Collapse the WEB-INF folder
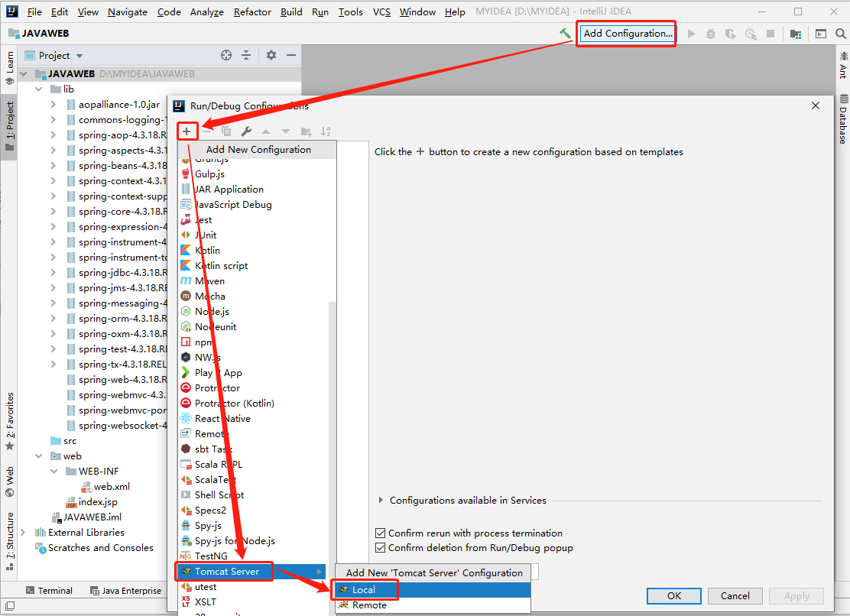Viewport: 850px width, 616px height. [54, 472]
